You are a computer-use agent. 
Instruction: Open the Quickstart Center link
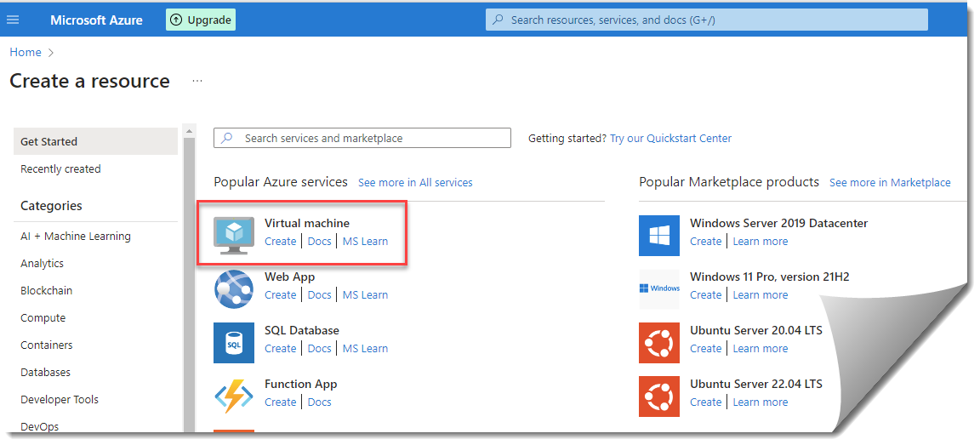click(670, 138)
